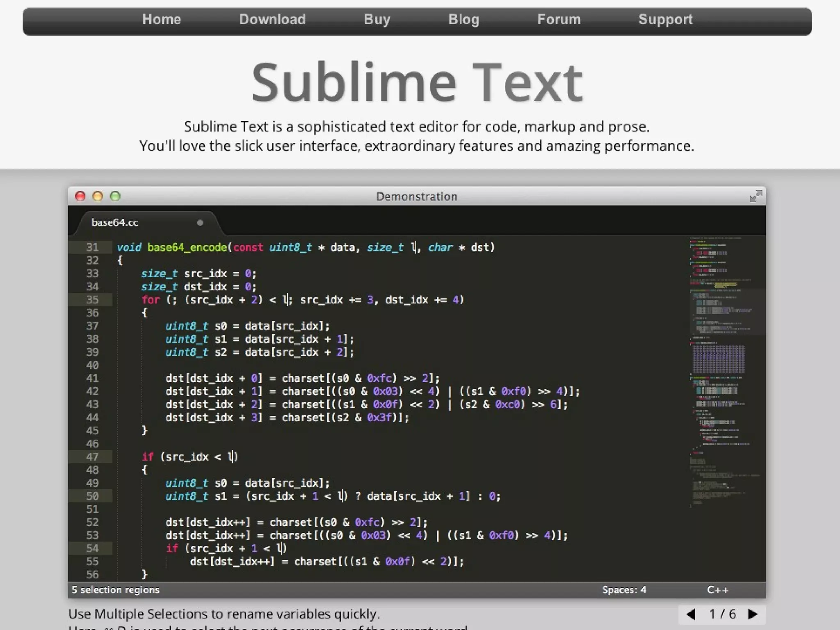The height and width of the screenshot is (630, 840).
Task: Click "size_t dst_idx" declaration on line 34
Action: tap(184, 287)
